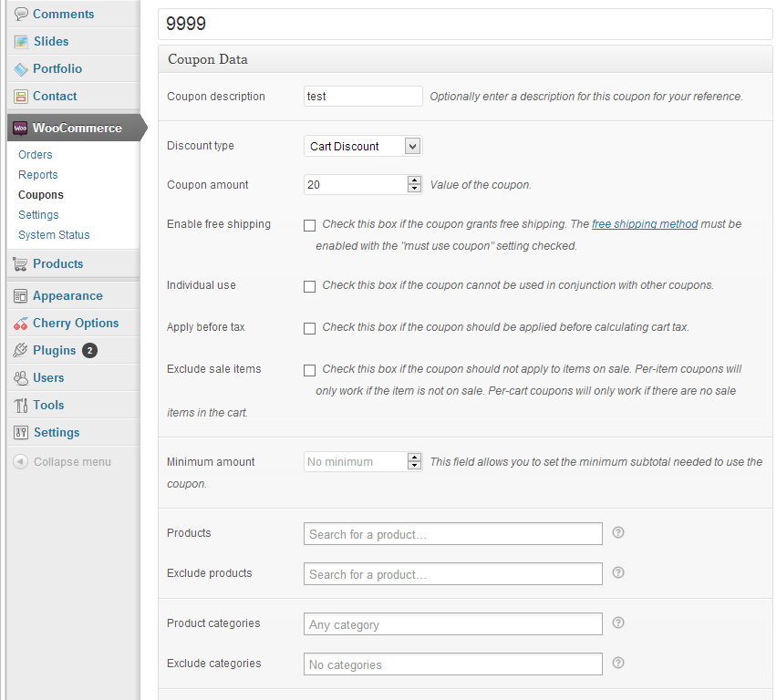Increase Coupon amount with stepper arrow

tap(414, 180)
